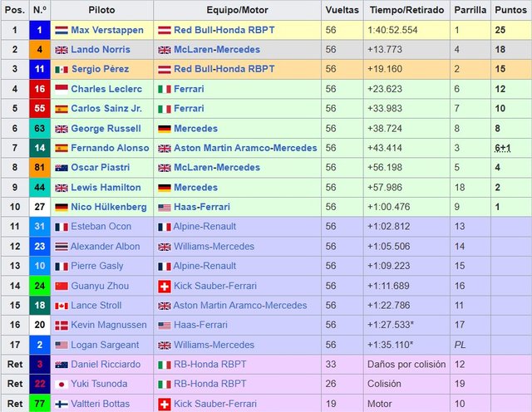The image size is (532, 412).
Task: Open Daniel Ricciardo's driver page
Action: pos(106,364)
